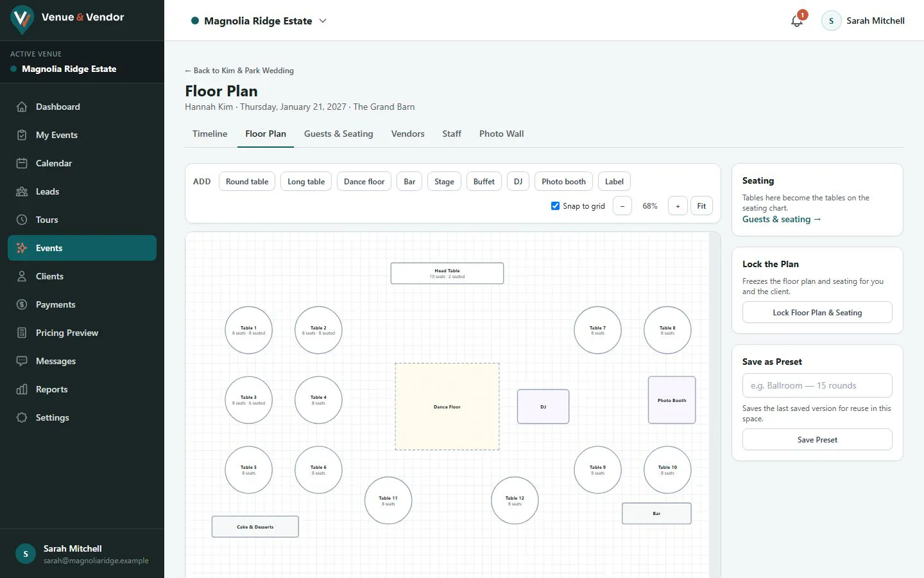Open the Photo Wall tab
Screen dimensions: 924x578
(502, 134)
